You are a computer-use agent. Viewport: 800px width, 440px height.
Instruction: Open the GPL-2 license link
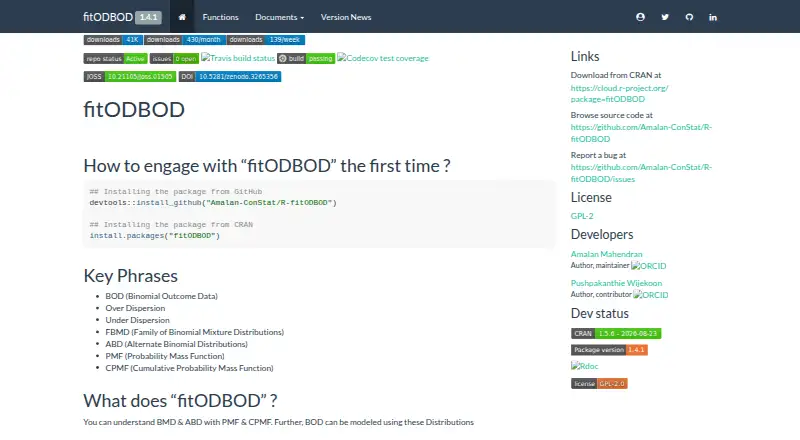(x=582, y=216)
